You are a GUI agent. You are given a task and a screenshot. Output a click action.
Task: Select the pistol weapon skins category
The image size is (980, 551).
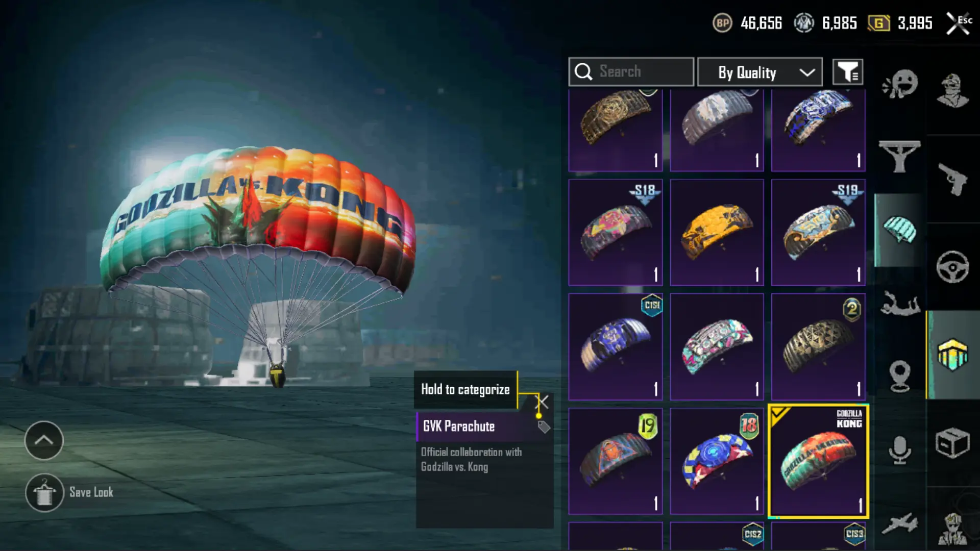952,179
